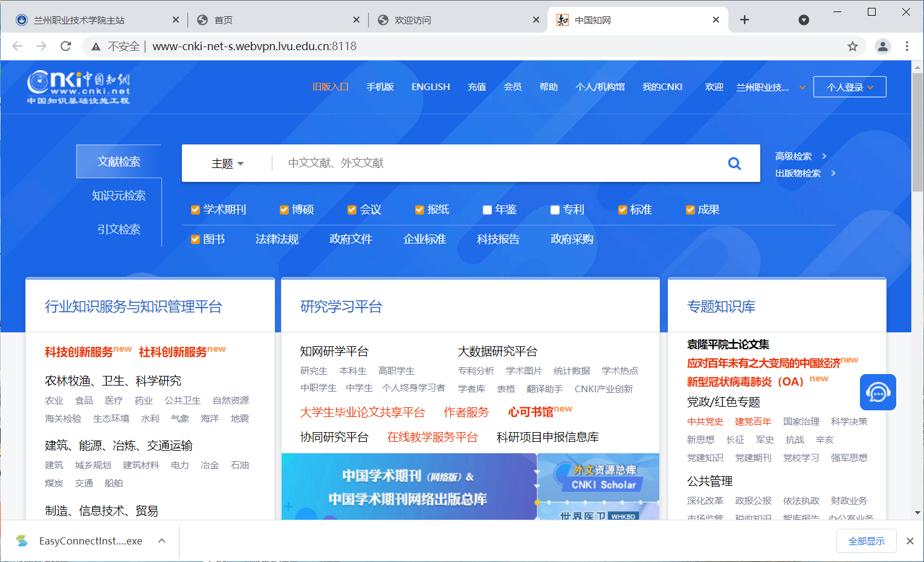
Task: Click the scrollbar up arrow
Action: tap(918, 66)
